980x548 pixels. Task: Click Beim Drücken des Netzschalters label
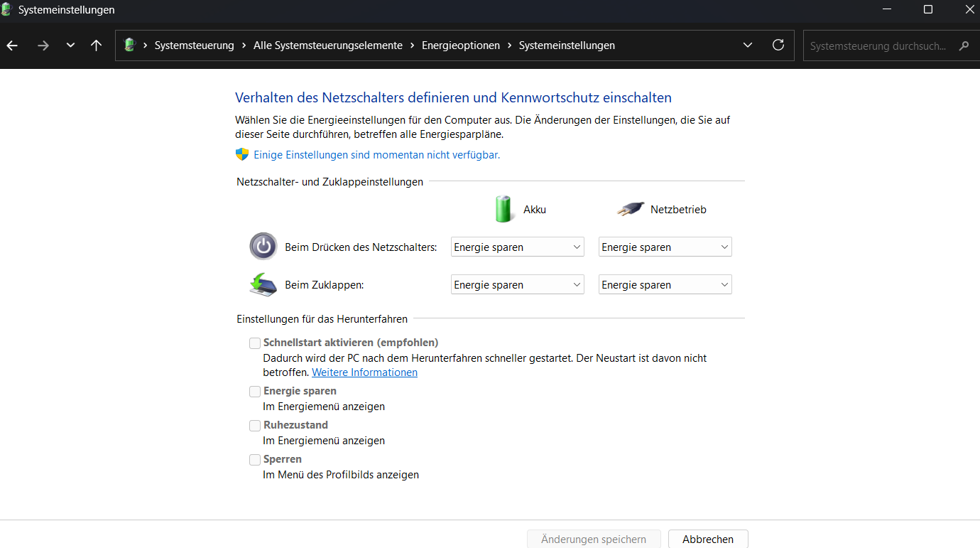tap(361, 247)
